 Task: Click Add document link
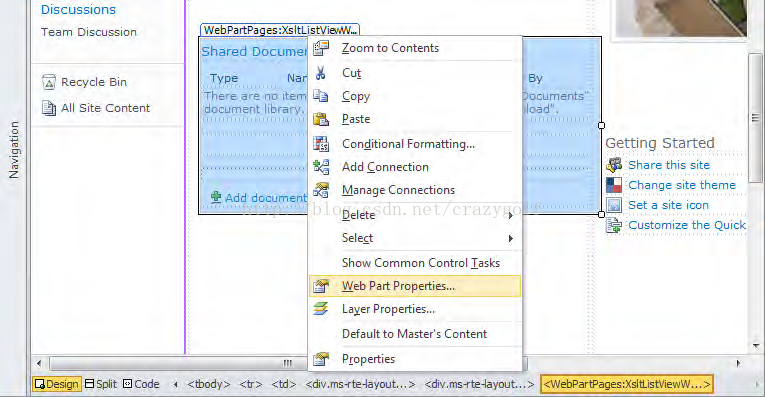click(x=266, y=198)
